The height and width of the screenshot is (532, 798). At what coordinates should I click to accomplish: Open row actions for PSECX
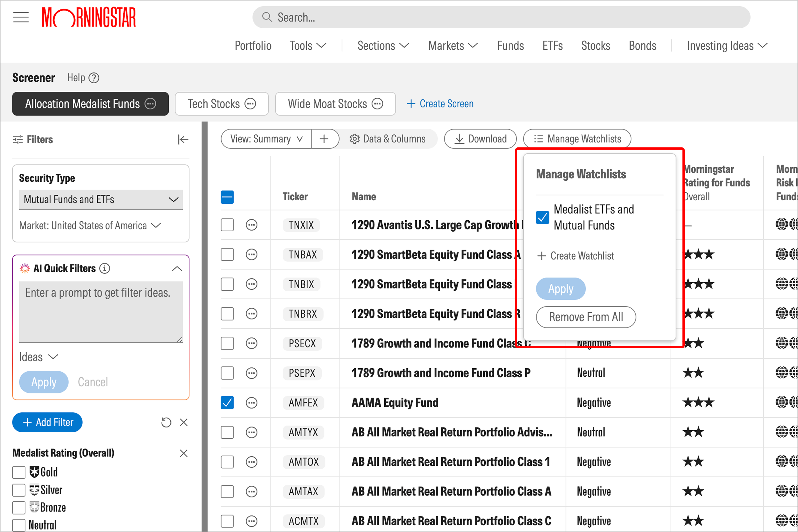click(251, 343)
